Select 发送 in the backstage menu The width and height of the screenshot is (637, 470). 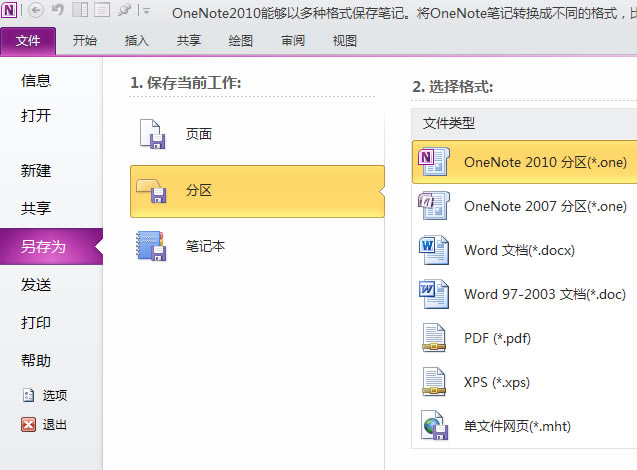pos(36,285)
